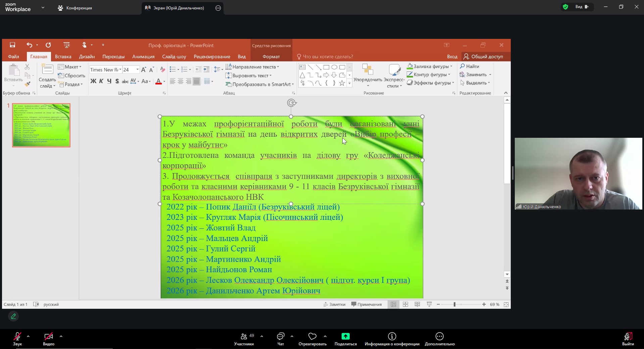Click the zoom slider in PowerPoint status bar

pyautogui.click(x=454, y=304)
